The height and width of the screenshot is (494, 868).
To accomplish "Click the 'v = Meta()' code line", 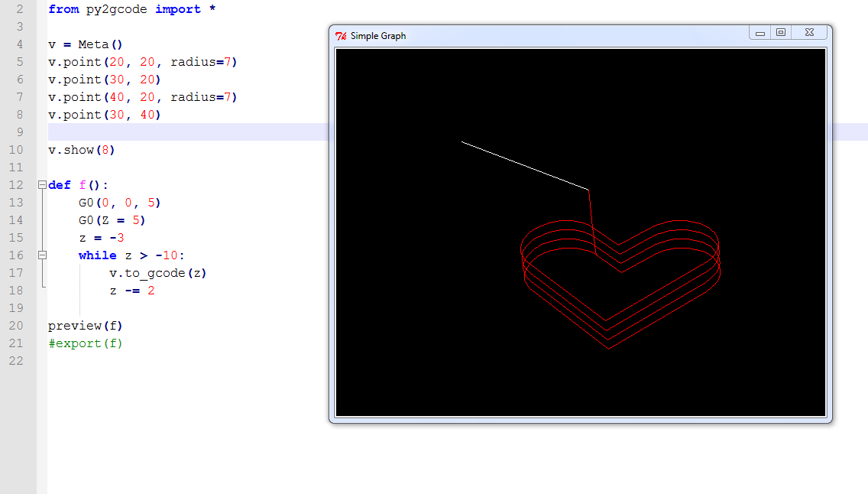I will (x=86, y=44).
